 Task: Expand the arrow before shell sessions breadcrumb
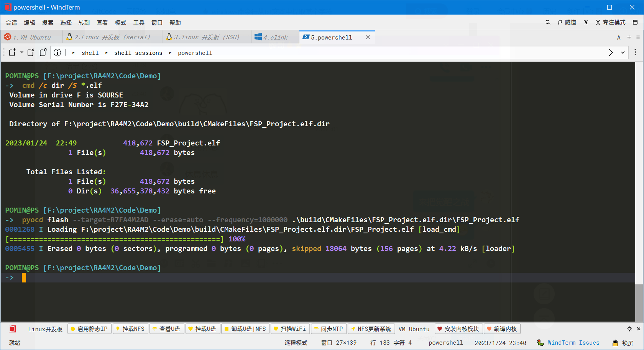[x=106, y=53]
